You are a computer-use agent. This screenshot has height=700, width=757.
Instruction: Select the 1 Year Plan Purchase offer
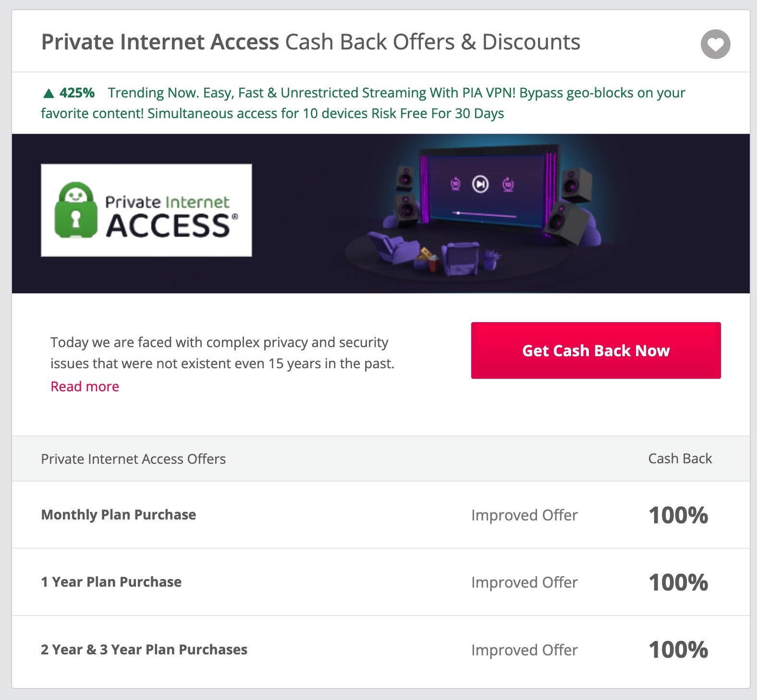(x=111, y=582)
